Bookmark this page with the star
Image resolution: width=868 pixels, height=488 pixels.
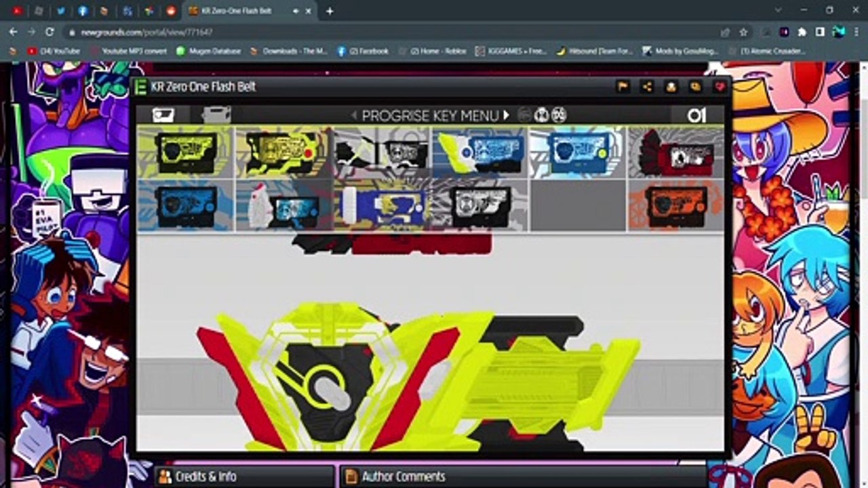pyautogui.click(x=743, y=32)
